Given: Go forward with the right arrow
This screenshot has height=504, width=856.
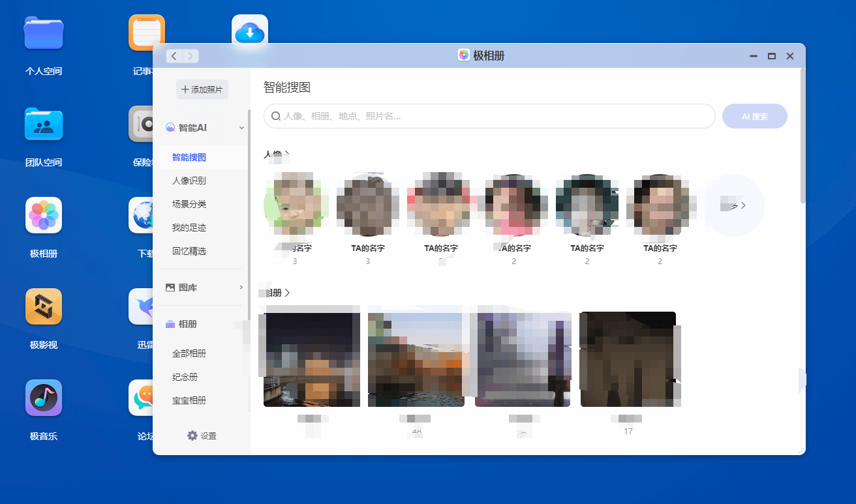Looking at the screenshot, I should click(x=191, y=56).
